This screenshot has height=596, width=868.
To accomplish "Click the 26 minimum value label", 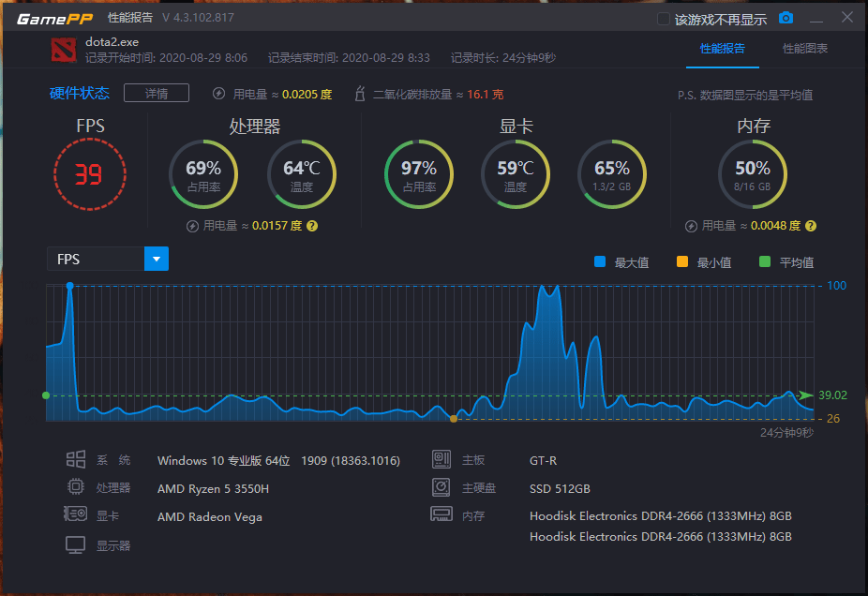I will [833, 419].
